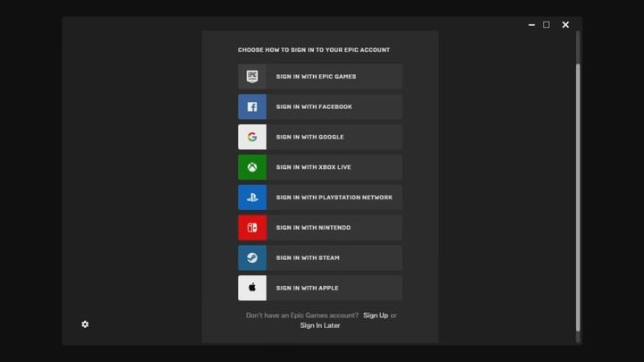Screen dimensions: 644x362
Task: Click the Steam logo icon
Action: pyautogui.click(x=252, y=257)
